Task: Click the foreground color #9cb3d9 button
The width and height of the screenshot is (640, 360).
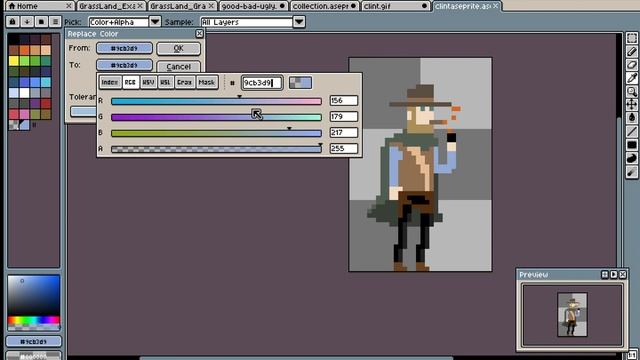Action: 34,341
